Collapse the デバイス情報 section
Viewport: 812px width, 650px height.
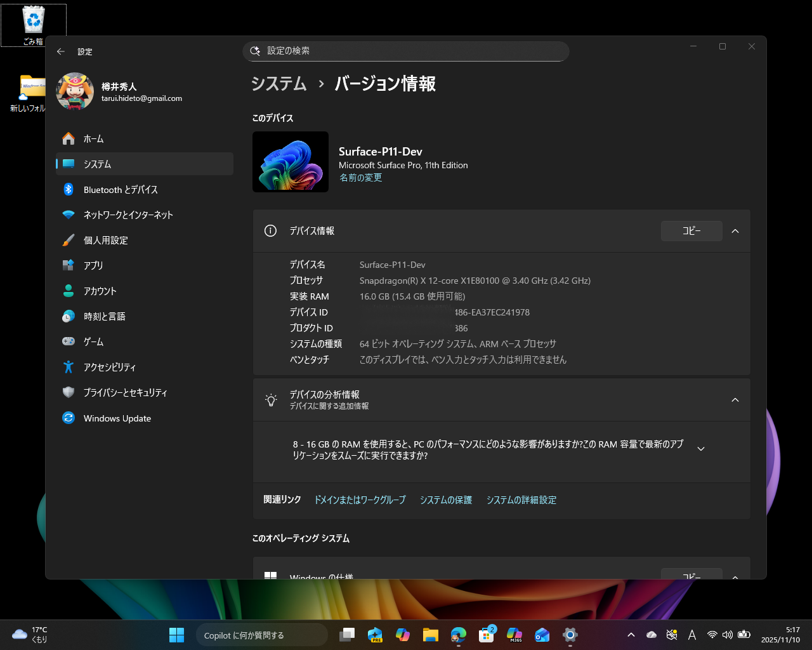(x=735, y=231)
